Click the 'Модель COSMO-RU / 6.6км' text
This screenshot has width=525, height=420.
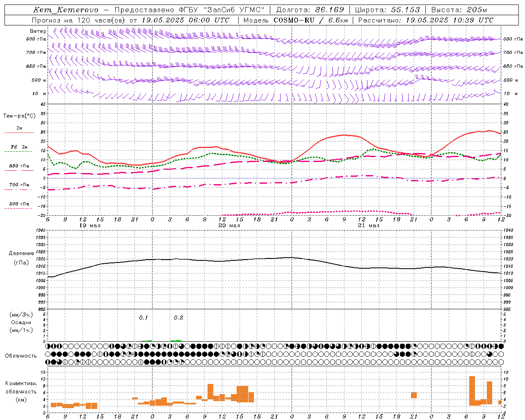click(x=296, y=20)
